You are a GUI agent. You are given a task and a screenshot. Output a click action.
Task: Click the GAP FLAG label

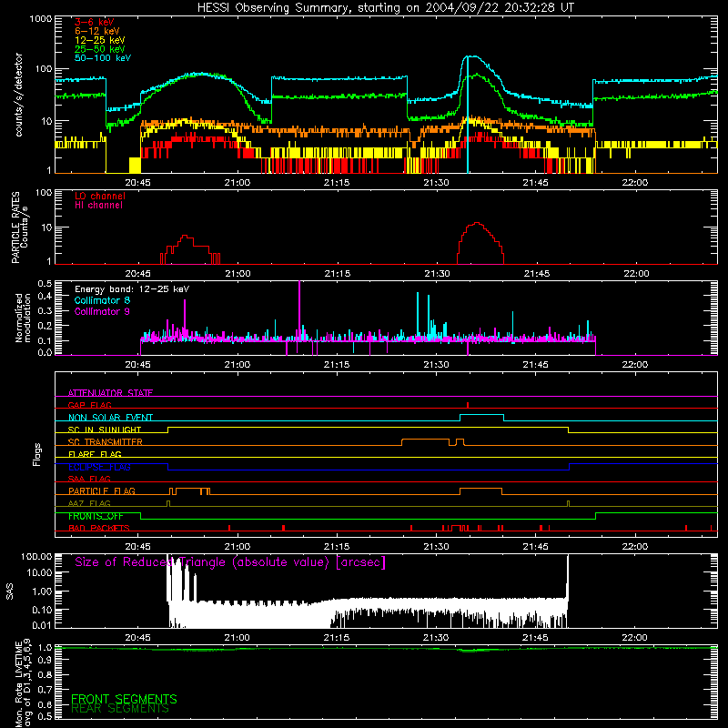pos(89,405)
